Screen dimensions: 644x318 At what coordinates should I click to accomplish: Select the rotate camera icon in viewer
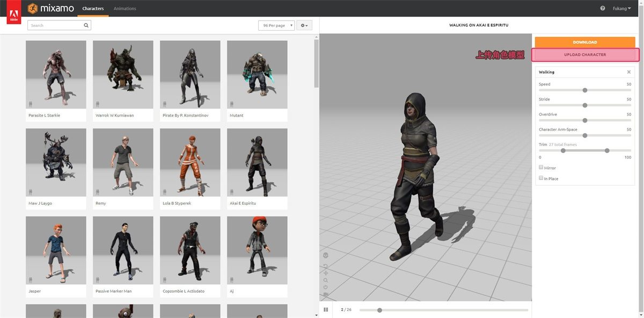tap(325, 266)
